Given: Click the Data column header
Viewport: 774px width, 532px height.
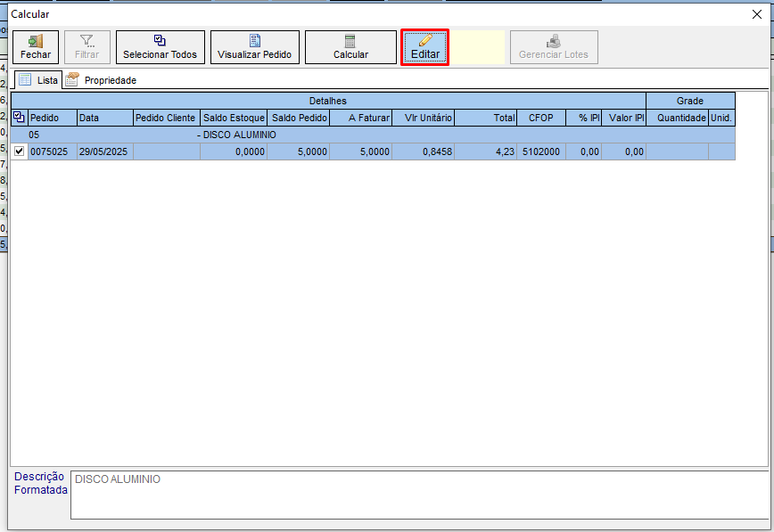Looking at the screenshot, I should 104,118.
